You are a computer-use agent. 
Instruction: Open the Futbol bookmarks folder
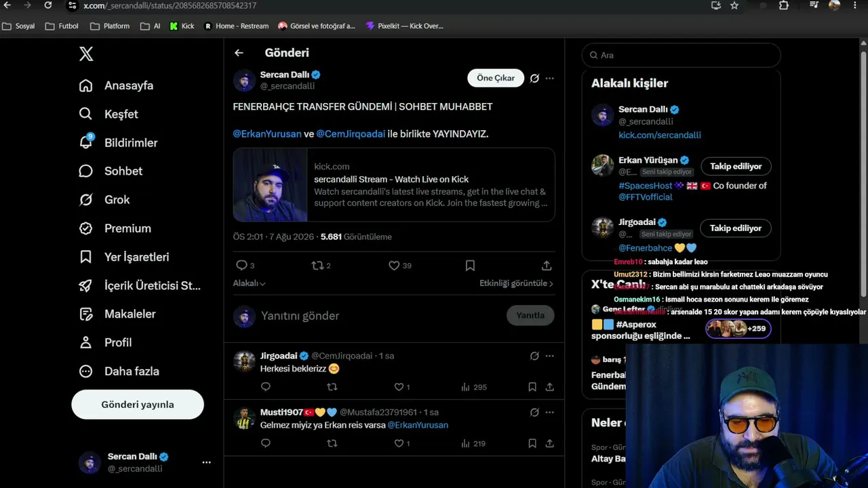pos(62,26)
